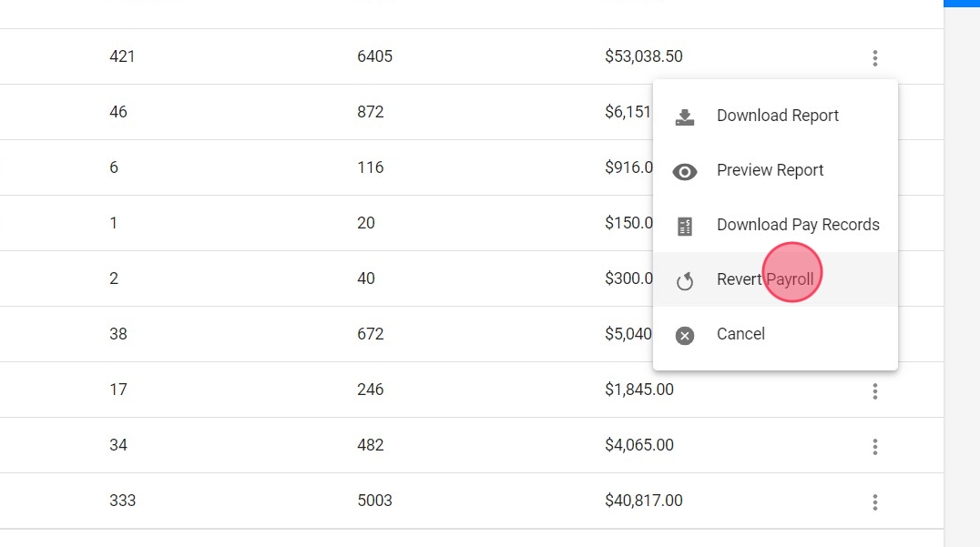Viewport: 980px width, 547px height.
Task: Choose Download Report from the menu
Action: coord(777,116)
